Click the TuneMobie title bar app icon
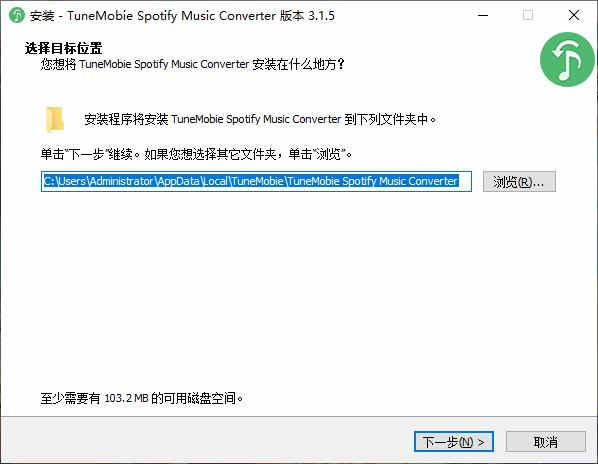598x464 pixels. [17, 15]
